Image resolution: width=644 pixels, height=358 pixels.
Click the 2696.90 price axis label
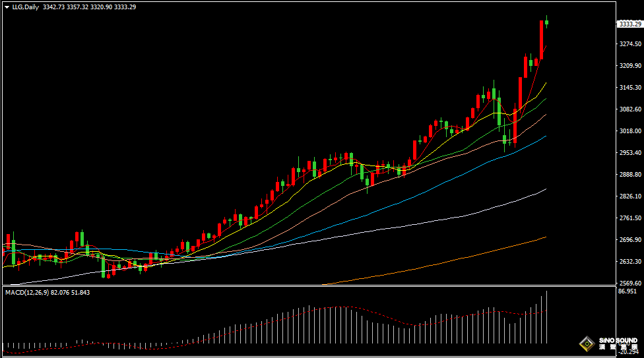[x=630, y=240]
